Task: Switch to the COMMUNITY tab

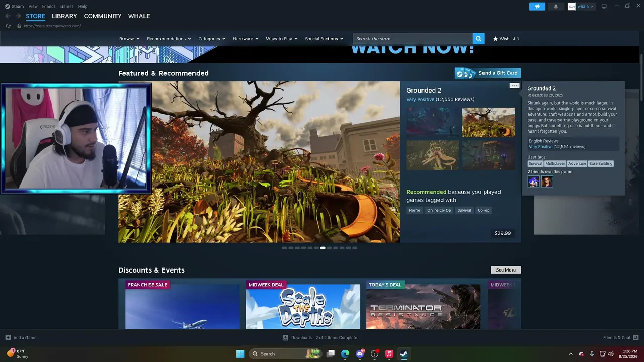Action: click(103, 16)
